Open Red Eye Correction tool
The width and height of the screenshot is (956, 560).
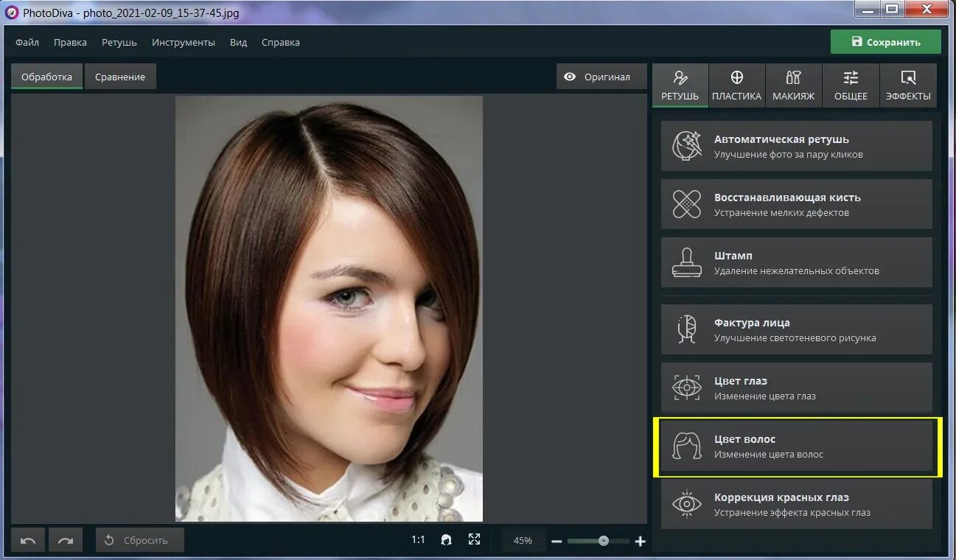(x=796, y=505)
